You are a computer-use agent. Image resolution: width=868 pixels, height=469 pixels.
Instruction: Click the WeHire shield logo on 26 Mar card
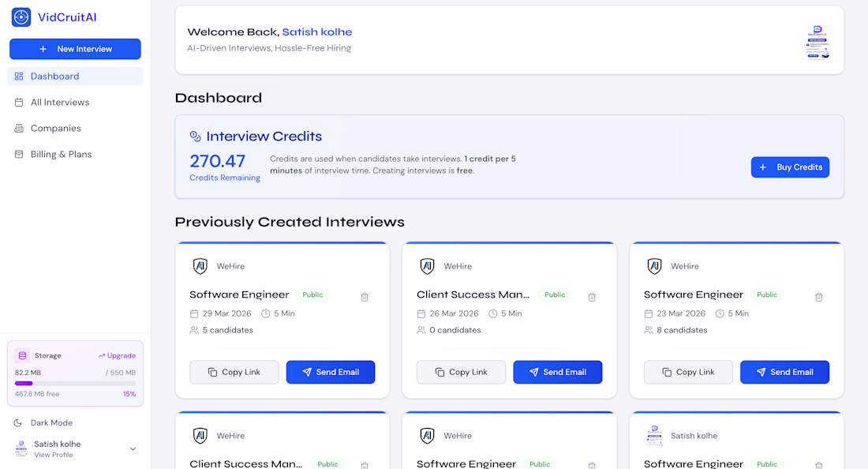pyautogui.click(x=428, y=266)
